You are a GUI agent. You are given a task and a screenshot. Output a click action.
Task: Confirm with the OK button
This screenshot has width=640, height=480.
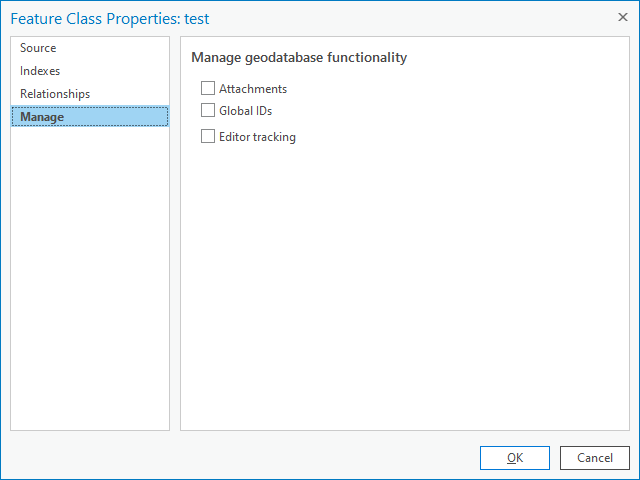tap(514, 458)
